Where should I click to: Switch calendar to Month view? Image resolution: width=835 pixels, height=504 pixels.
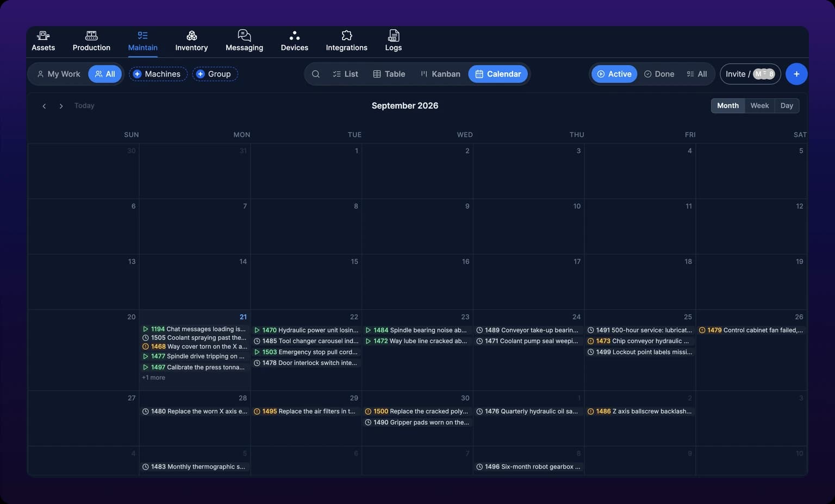point(727,106)
